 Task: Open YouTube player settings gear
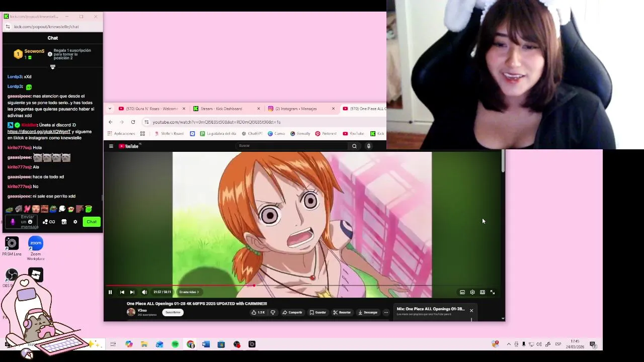(472, 292)
